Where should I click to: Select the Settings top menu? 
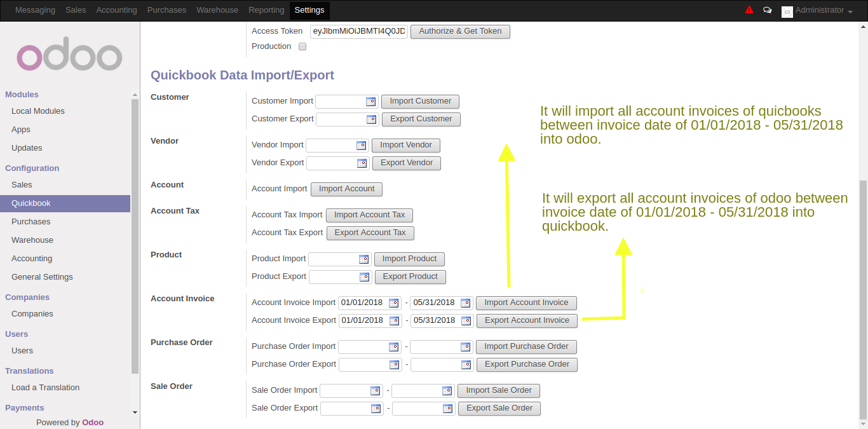coord(309,10)
